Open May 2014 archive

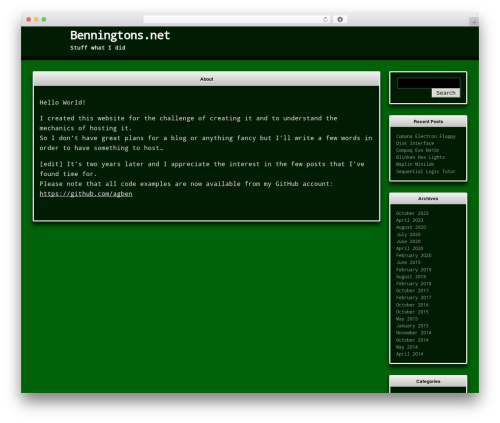407,347
